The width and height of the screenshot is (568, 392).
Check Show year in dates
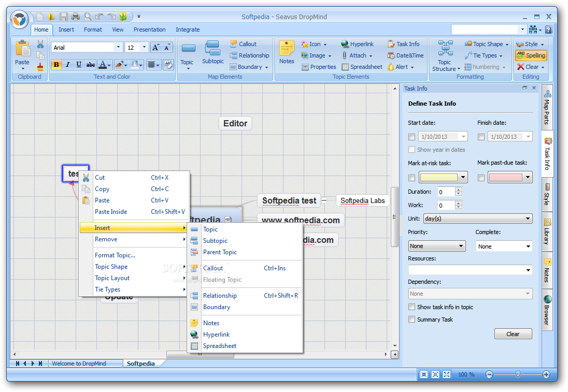[411, 150]
